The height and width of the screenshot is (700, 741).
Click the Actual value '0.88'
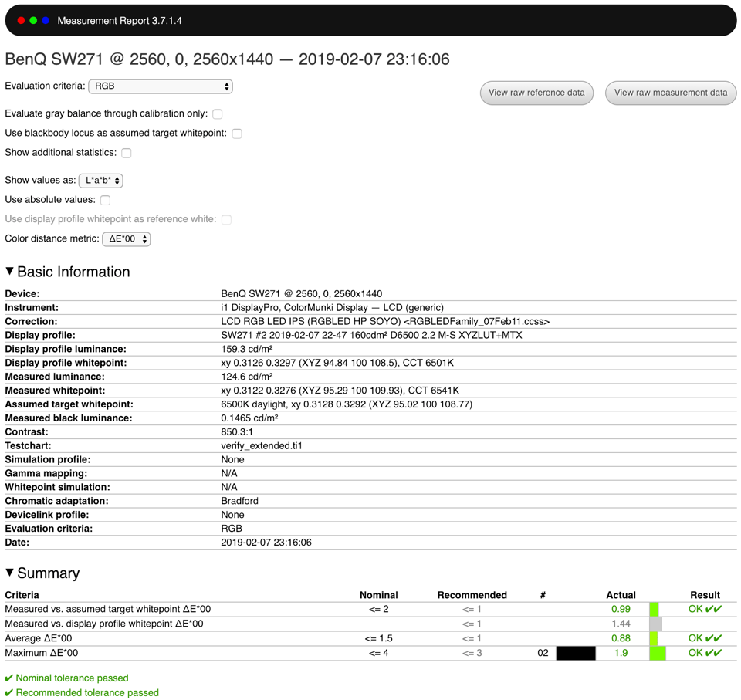pyautogui.click(x=621, y=638)
